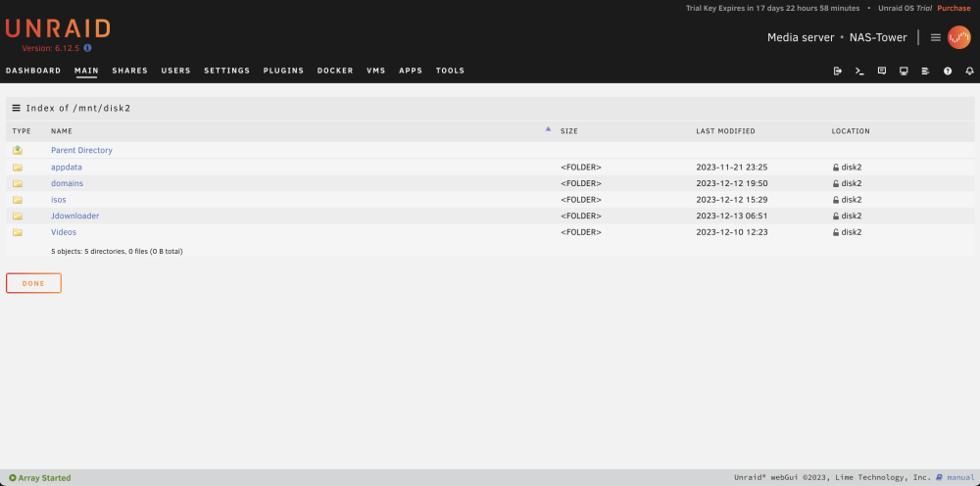The height and width of the screenshot is (486, 980).
Task: Click the Index of /mnt/disk2 title
Action: [x=78, y=108]
